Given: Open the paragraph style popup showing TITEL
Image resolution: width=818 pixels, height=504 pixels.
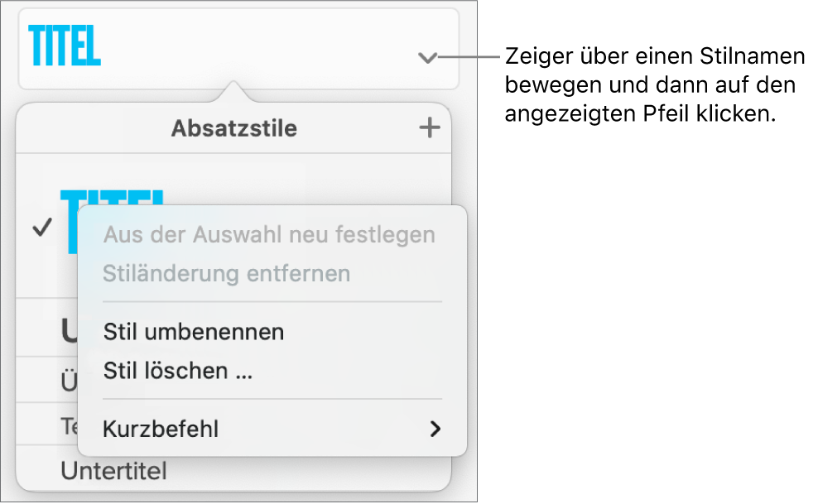Looking at the screenshot, I should (x=65, y=46).
